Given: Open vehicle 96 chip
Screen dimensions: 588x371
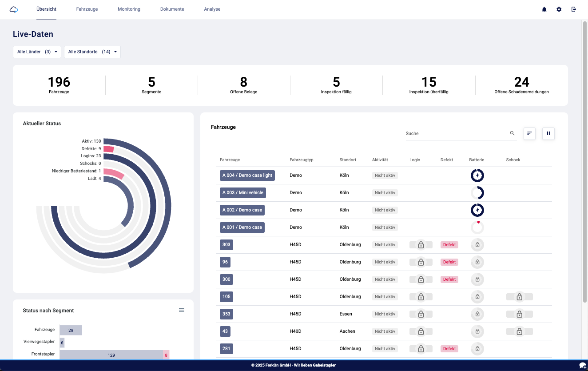Looking at the screenshot, I should 225,262.
